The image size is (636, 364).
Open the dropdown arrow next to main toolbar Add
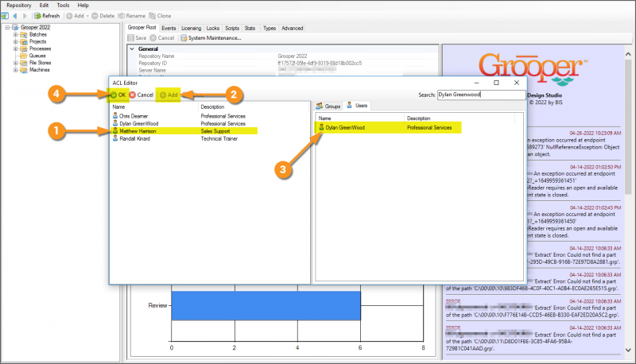87,16
